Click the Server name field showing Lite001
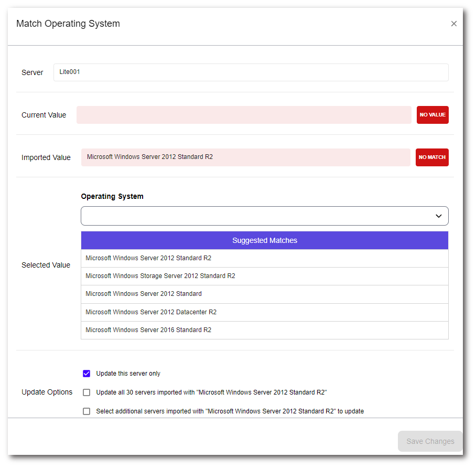The height and width of the screenshot is (468, 476). [251, 72]
